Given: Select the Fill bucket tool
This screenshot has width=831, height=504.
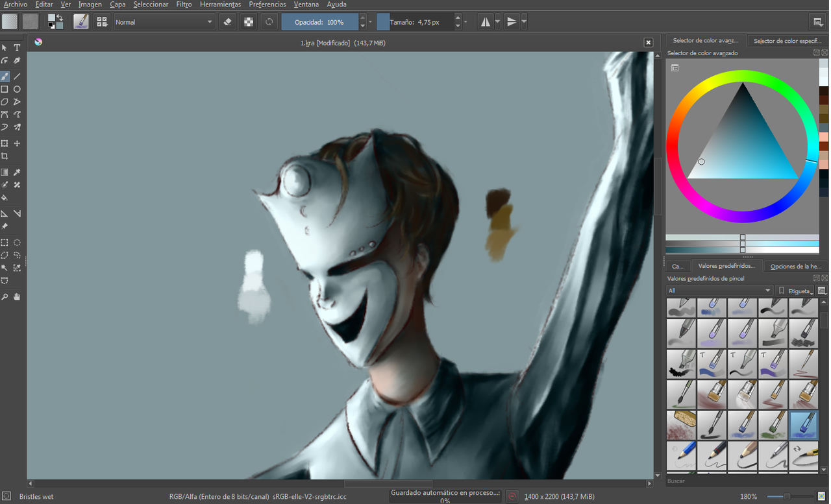Looking at the screenshot, I should pos(5,198).
